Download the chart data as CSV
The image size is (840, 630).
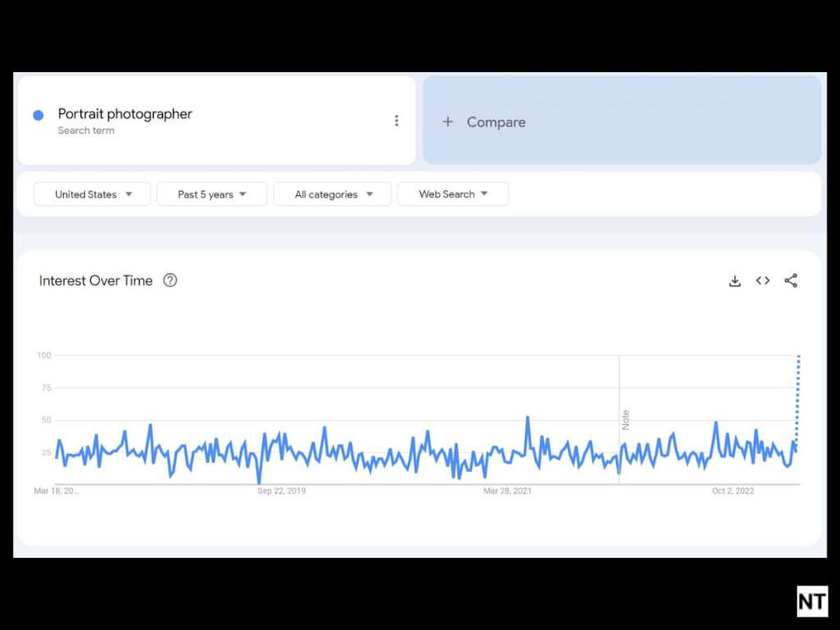pyautogui.click(x=734, y=281)
